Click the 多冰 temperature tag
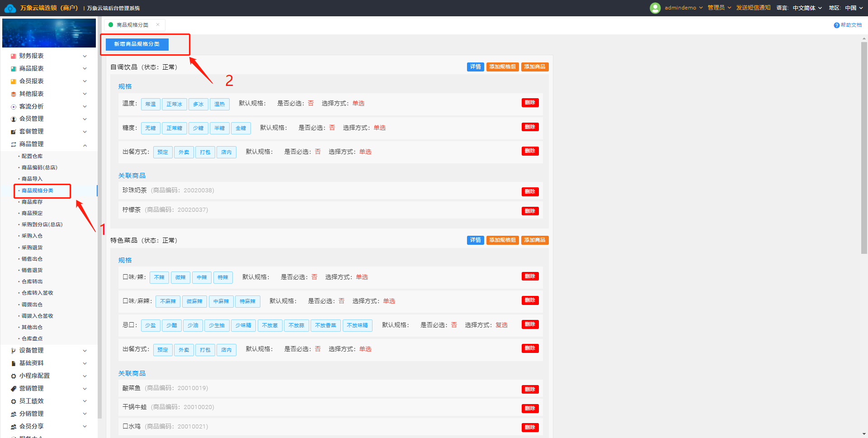This screenshot has width=868, height=438. 198,105
